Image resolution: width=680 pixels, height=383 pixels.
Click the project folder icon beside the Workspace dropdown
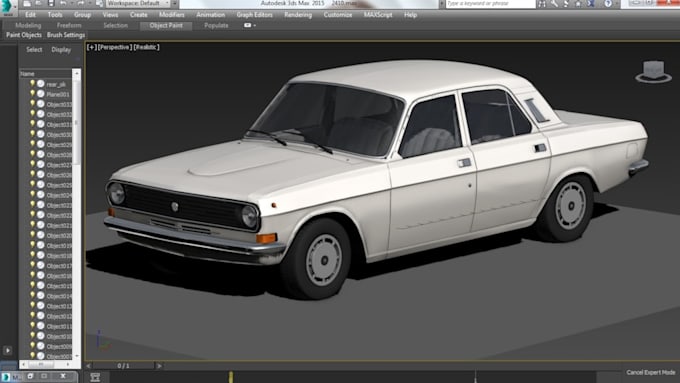[99, 3]
